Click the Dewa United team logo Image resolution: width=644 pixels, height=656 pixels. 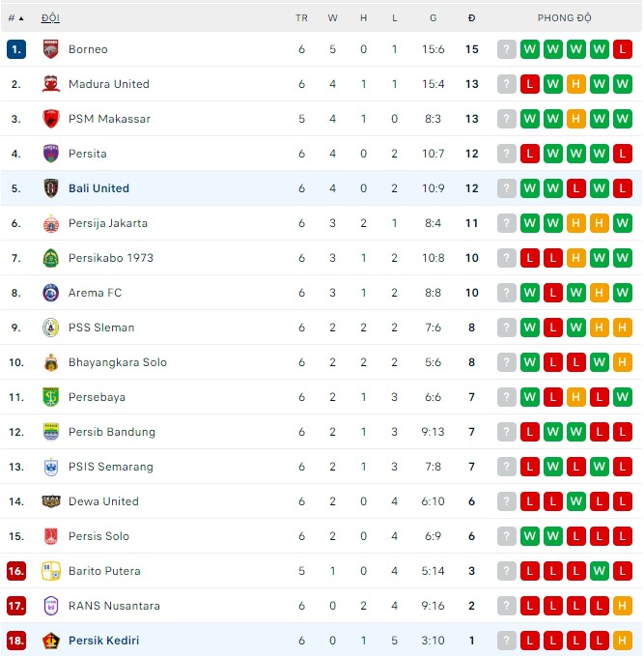tap(51, 501)
